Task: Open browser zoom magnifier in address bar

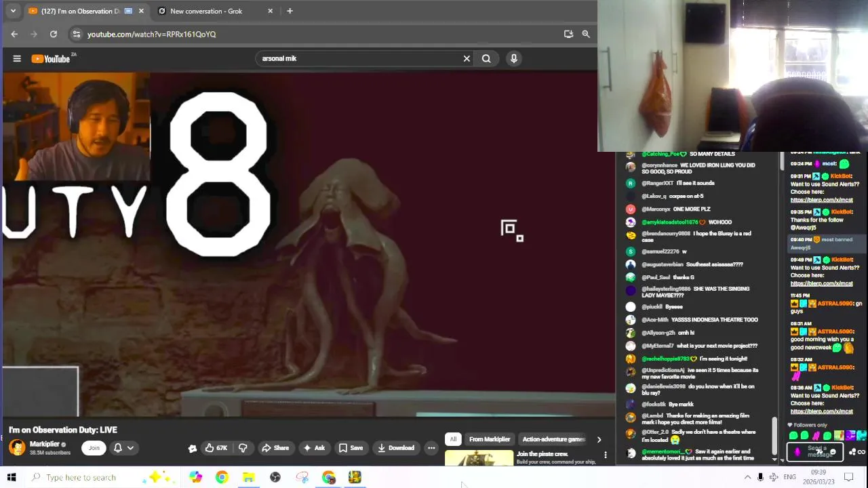Action: coord(586,34)
